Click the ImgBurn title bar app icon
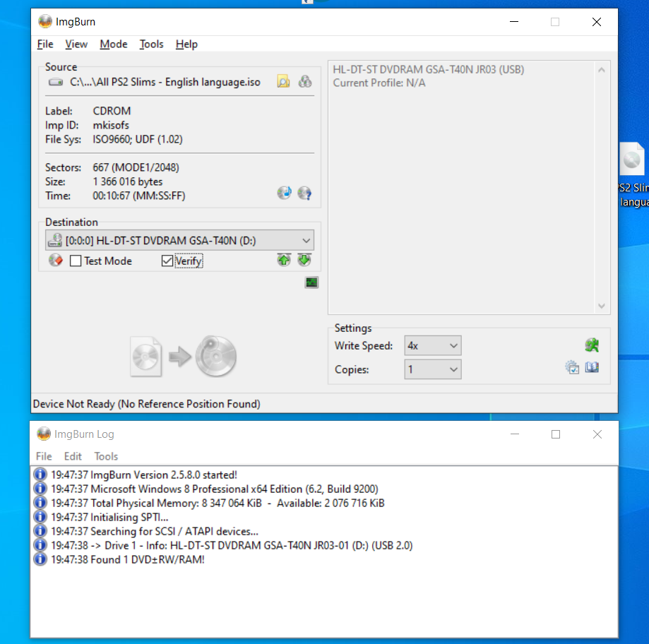The width and height of the screenshot is (649, 644). click(x=44, y=21)
